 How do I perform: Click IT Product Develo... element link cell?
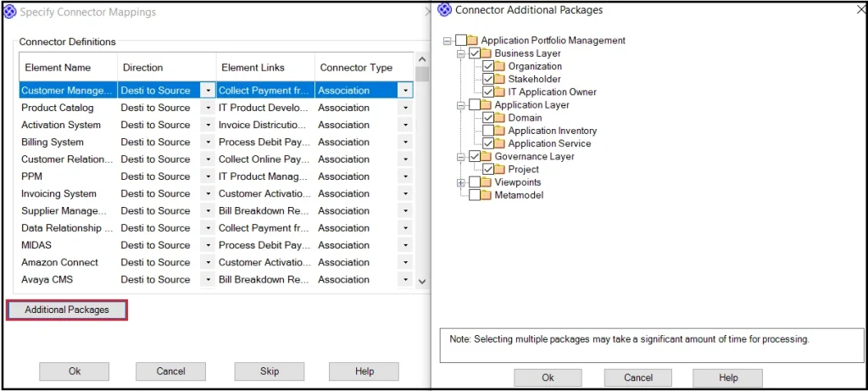[x=264, y=108]
